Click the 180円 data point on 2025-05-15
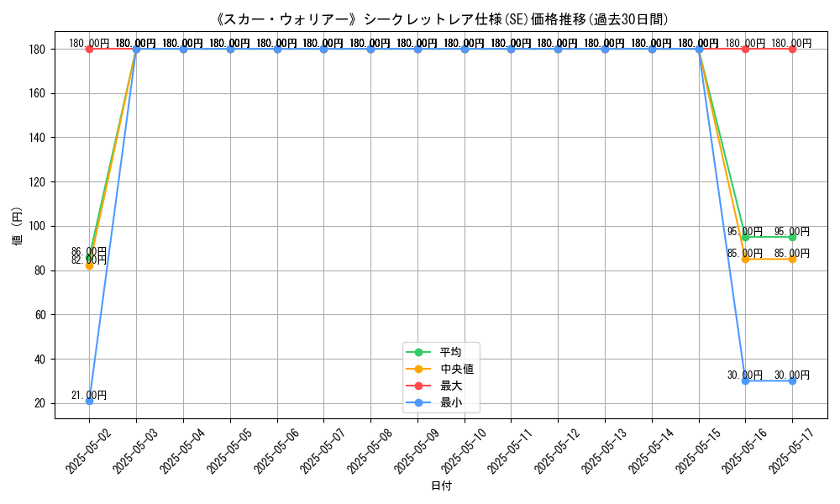The width and height of the screenshot is (840, 504). (699, 50)
